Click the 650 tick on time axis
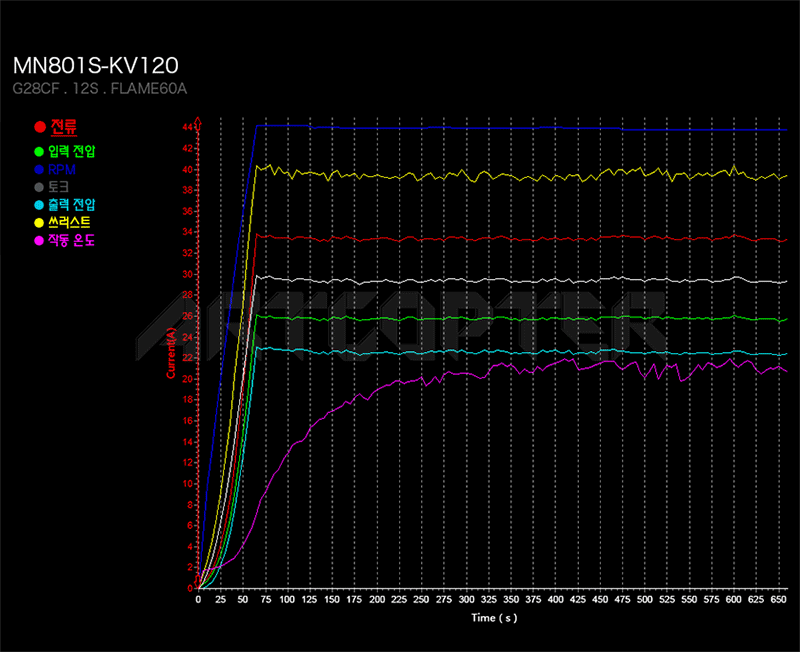 point(778,599)
